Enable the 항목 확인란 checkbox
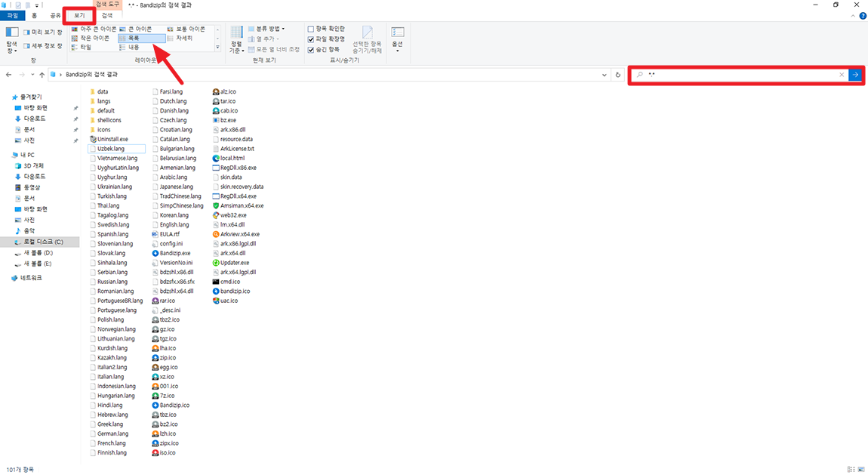Image resolution: width=868 pixels, height=475 pixels. [x=310, y=29]
